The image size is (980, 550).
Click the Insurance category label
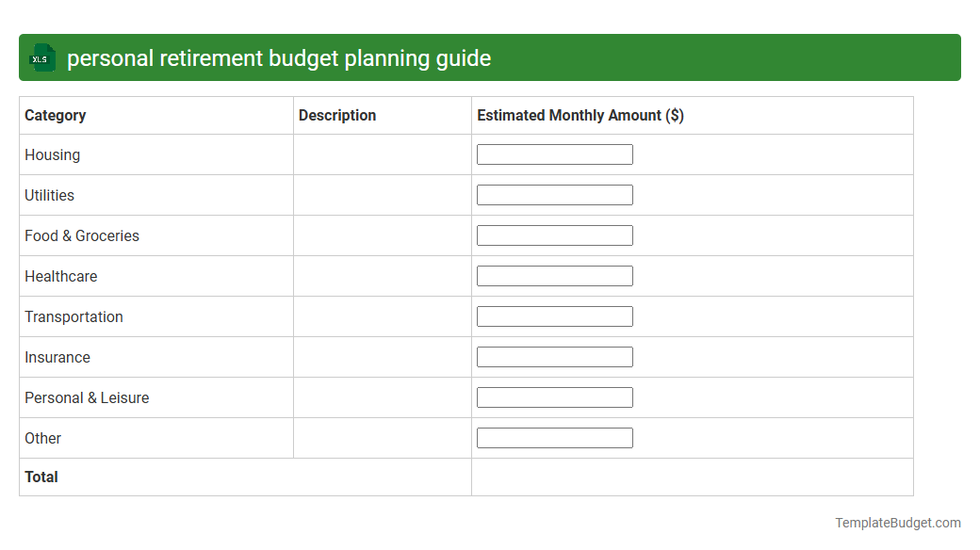click(x=57, y=357)
